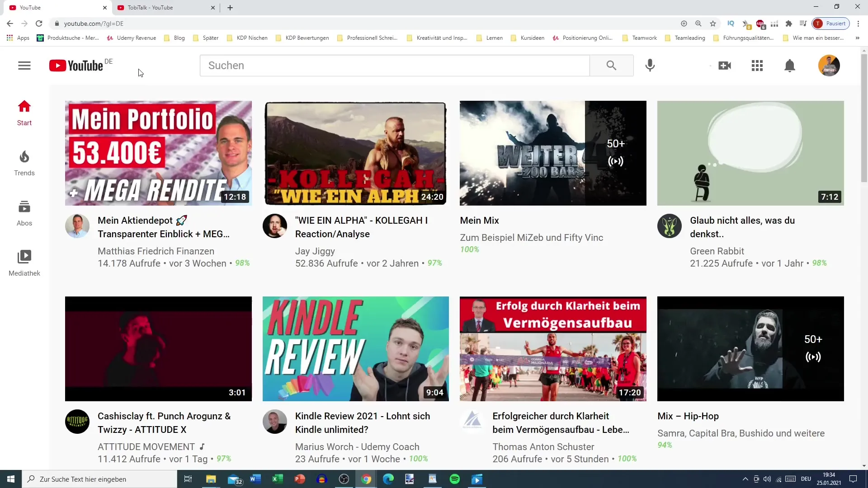868x488 pixels.
Task: Open Erfolgreicher durch Klarheit video title
Action: (x=561, y=423)
